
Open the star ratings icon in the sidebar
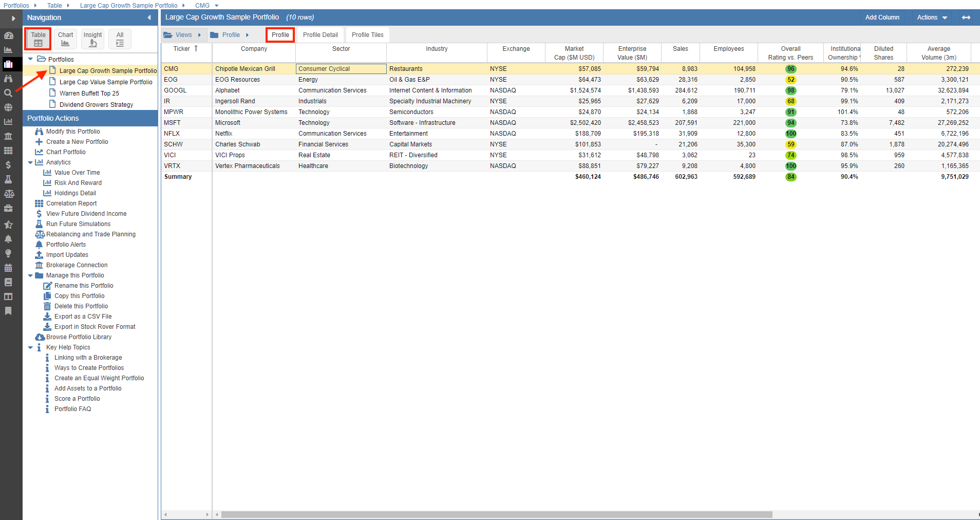(x=8, y=225)
